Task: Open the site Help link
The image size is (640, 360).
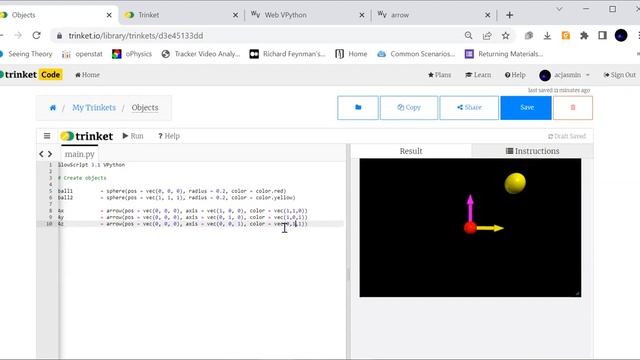Action: pos(515,75)
